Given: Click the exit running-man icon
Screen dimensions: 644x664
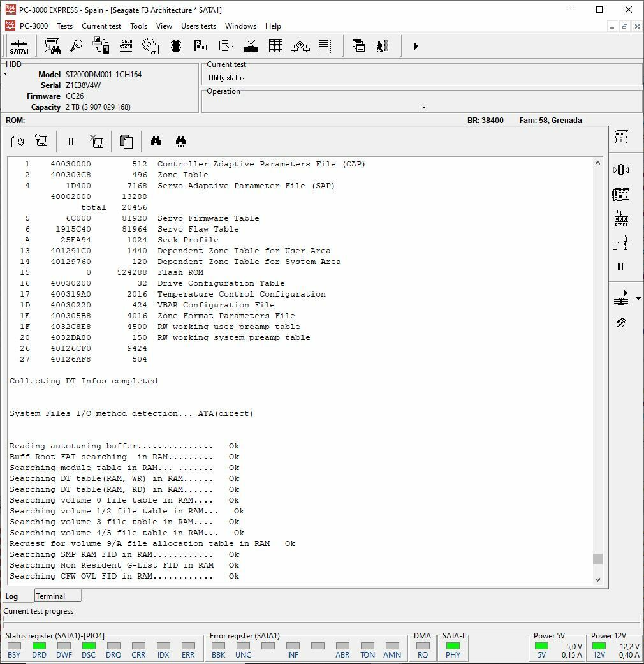Looking at the screenshot, I should [383, 46].
